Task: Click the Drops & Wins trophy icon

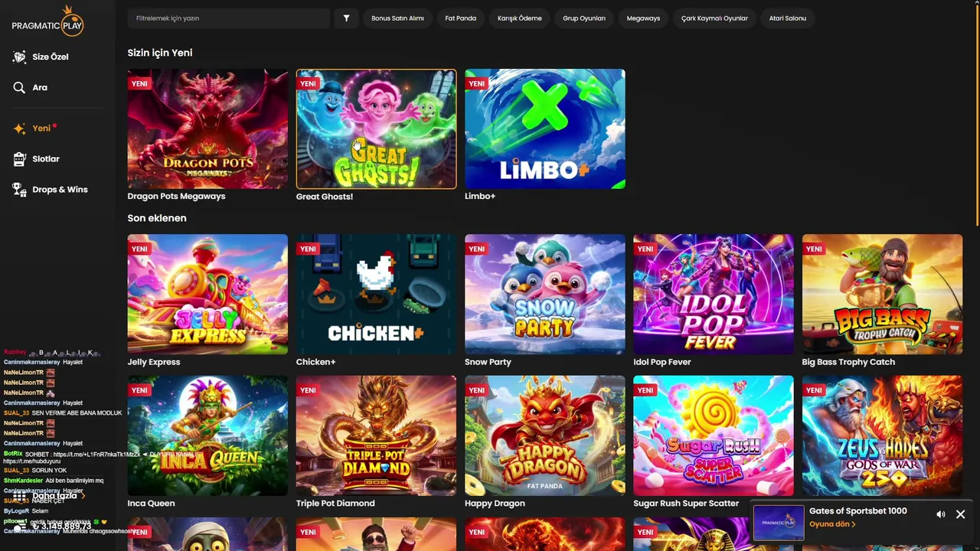Action: tap(19, 189)
